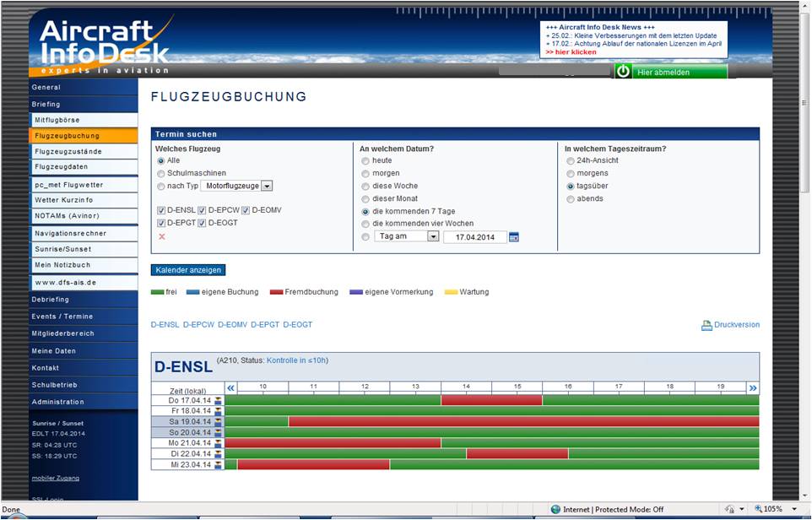
Task: Follow the red 'hier klicken' news link
Action: tap(571, 52)
